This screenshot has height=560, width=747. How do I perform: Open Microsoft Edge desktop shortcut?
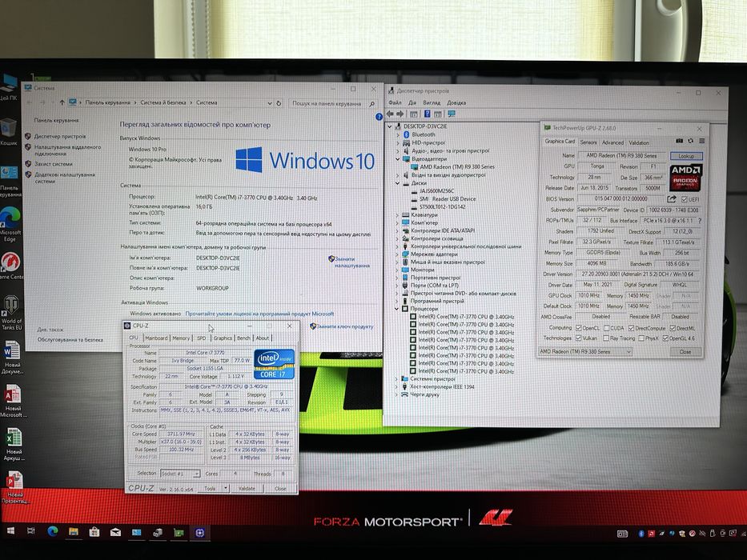10,223
